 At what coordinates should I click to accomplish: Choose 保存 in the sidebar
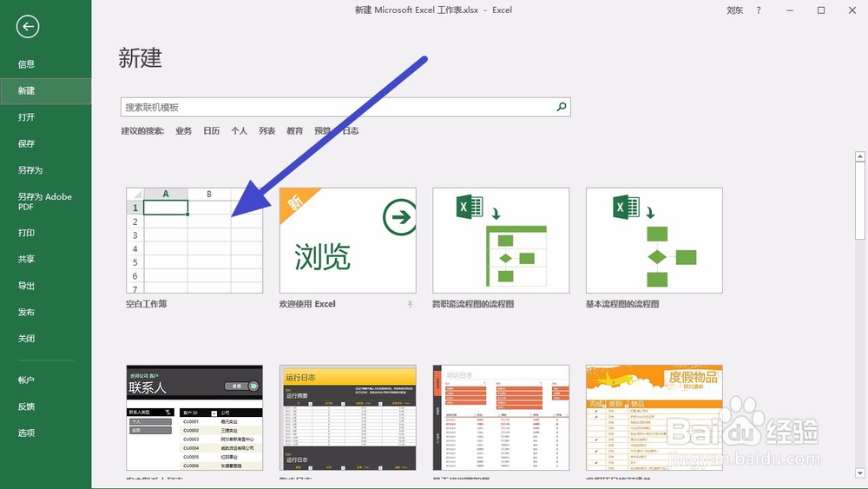click(26, 143)
